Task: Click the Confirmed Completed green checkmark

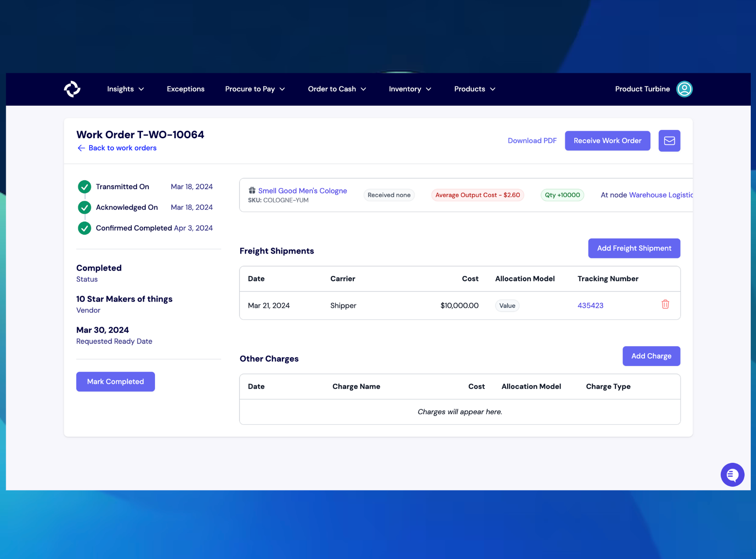Action: 84,228
